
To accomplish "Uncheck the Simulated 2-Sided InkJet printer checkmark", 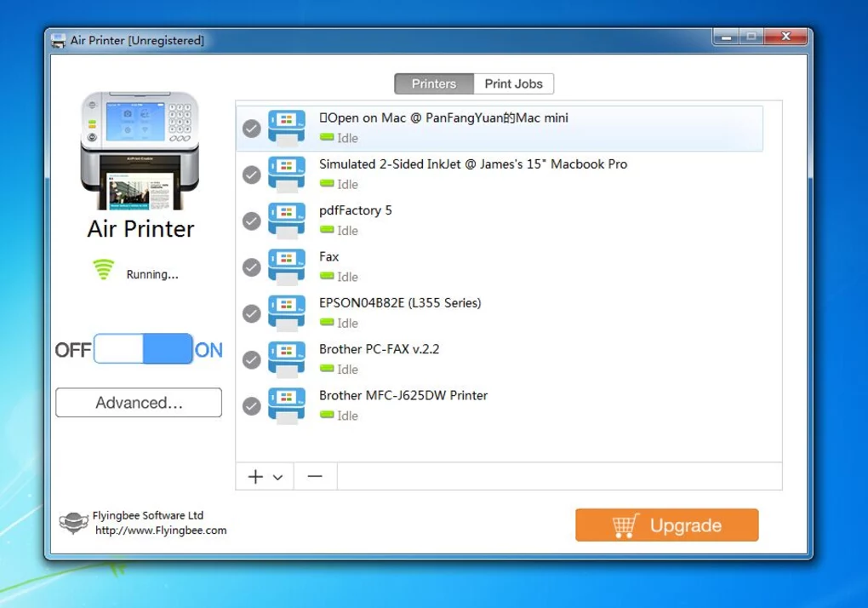I will pyautogui.click(x=251, y=175).
